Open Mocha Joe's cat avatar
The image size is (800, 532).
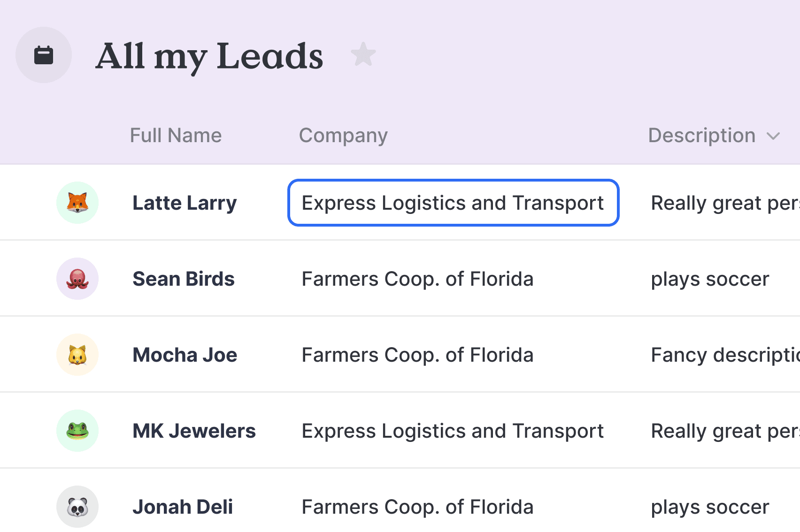77,355
